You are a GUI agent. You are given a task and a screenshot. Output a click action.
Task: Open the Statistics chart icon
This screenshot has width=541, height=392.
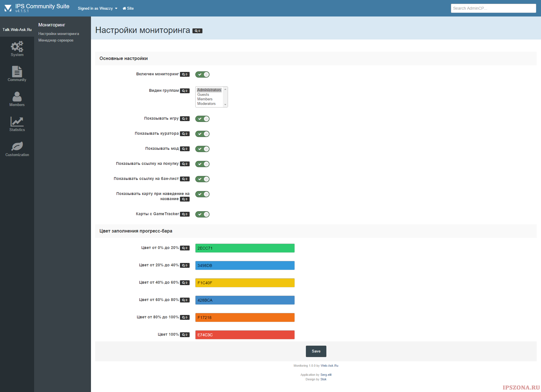click(17, 121)
